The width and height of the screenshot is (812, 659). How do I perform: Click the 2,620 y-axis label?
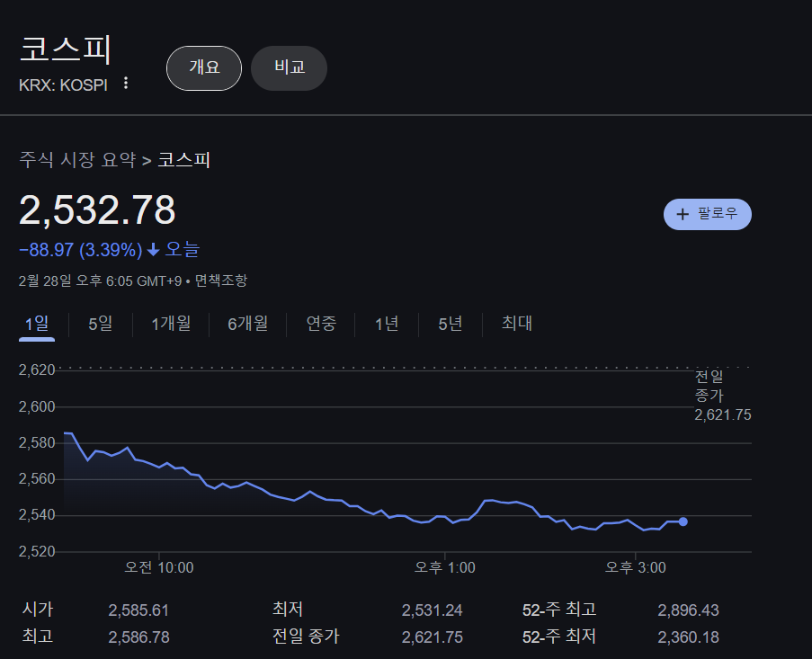tap(37, 370)
